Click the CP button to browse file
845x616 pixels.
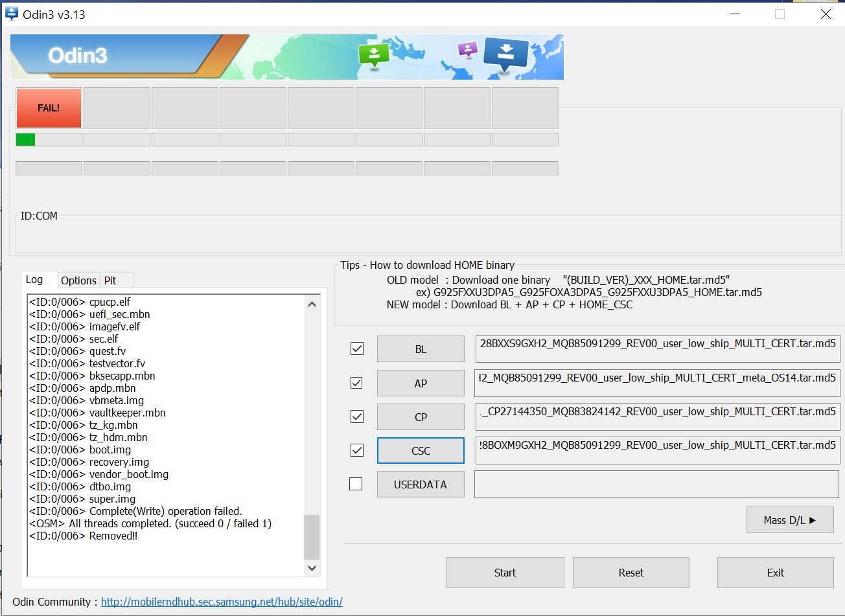[421, 416]
